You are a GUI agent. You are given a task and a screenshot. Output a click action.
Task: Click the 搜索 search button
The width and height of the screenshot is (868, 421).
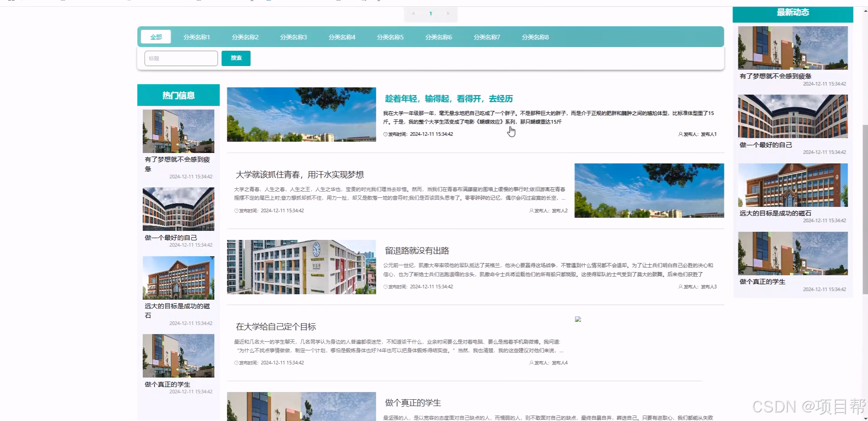pos(236,58)
